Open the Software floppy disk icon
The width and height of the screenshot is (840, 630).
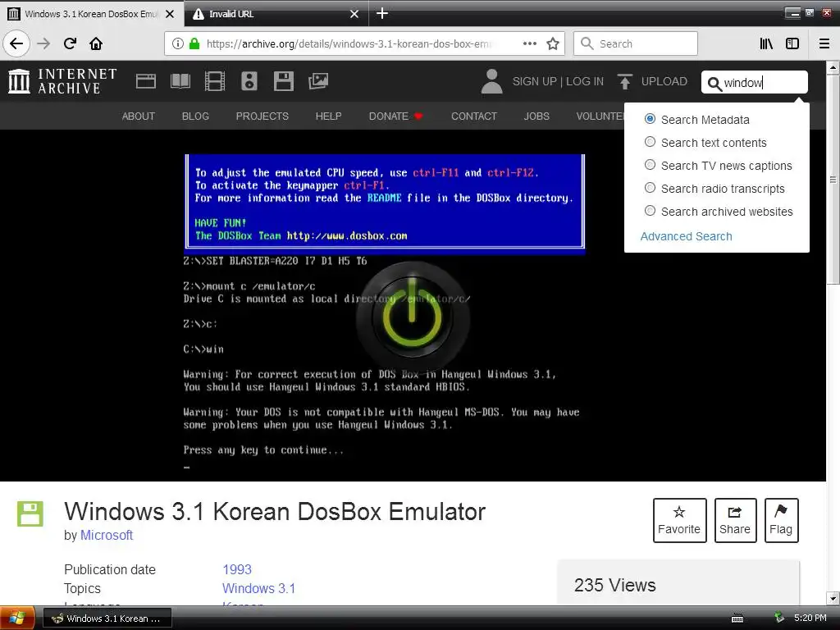pos(283,81)
